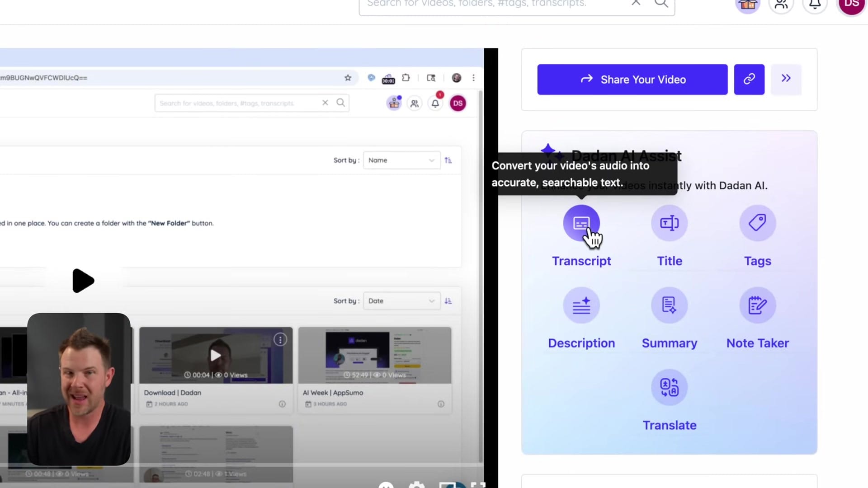This screenshot has width=868, height=488.
Task: Generate a Description with AI icon
Action: (581, 305)
